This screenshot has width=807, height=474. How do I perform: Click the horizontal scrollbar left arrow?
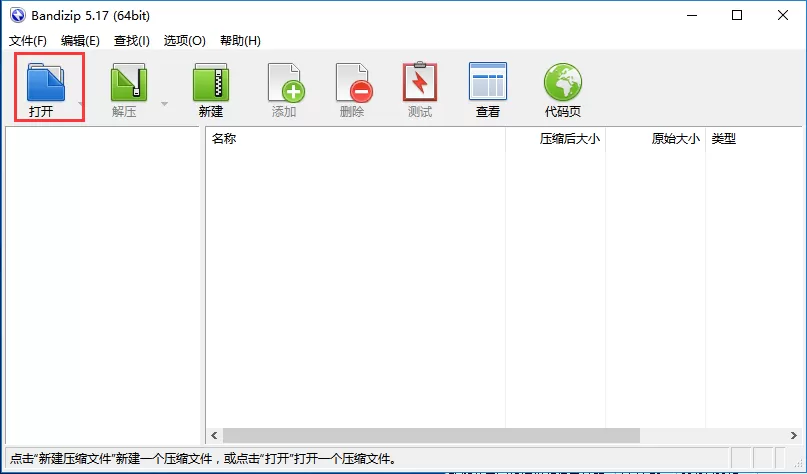pos(215,435)
